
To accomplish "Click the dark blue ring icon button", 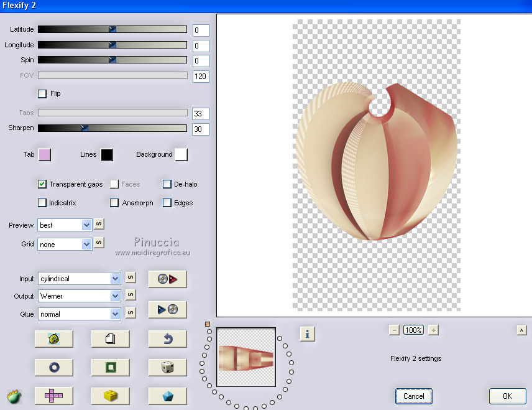I will point(54,367).
